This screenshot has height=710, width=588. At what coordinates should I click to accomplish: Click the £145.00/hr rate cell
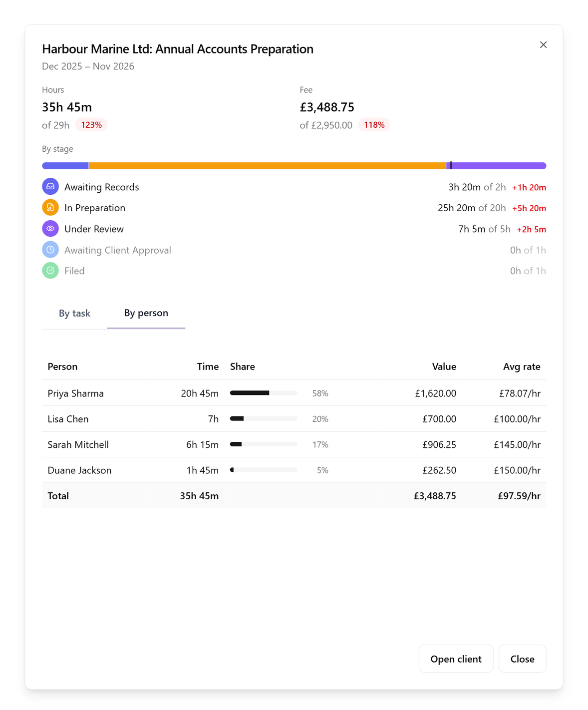[517, 444]
